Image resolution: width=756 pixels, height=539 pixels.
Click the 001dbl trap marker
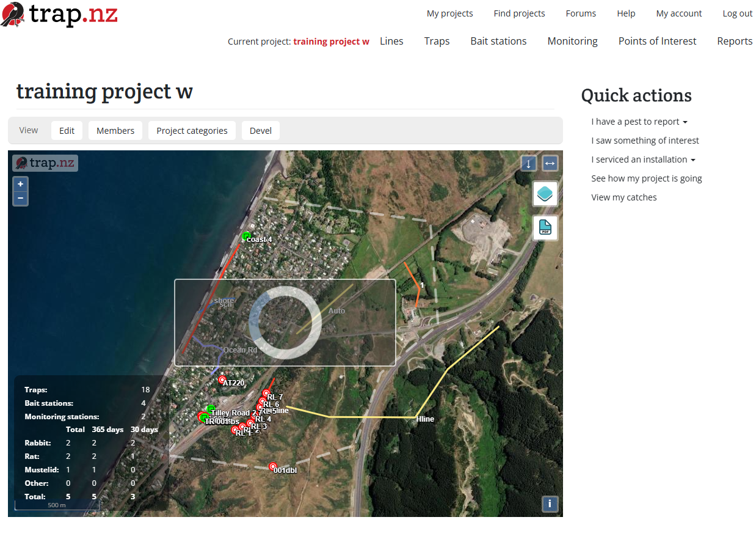[273, 467]
